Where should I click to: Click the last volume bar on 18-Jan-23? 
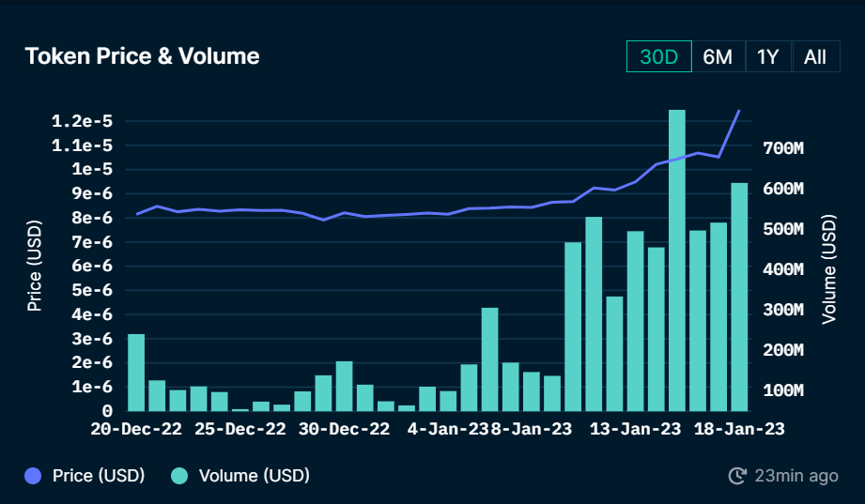[739, 298]
